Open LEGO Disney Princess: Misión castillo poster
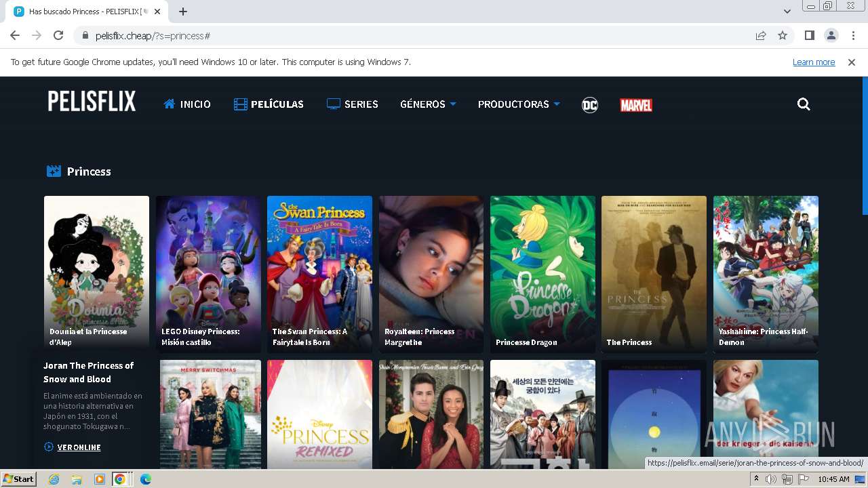 pos(208,274)
